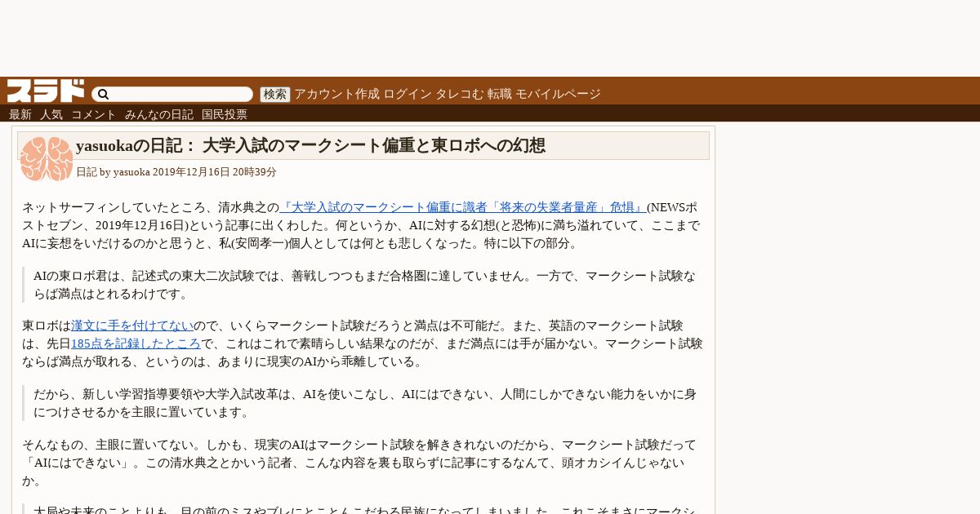
Task: Click the byline 日記 by yasuoka text
Action: pyautogui.click(x=176, y=172)
